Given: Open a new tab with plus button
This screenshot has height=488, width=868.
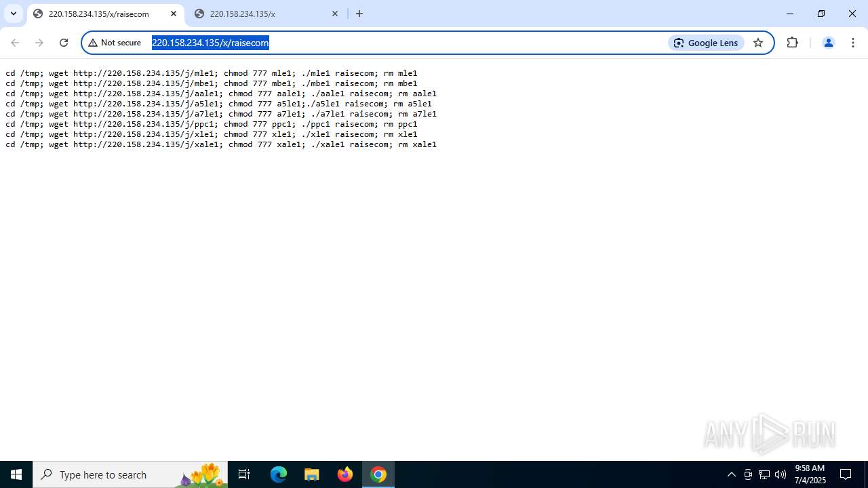Looking at the screenshot, I should coord(359,14).
